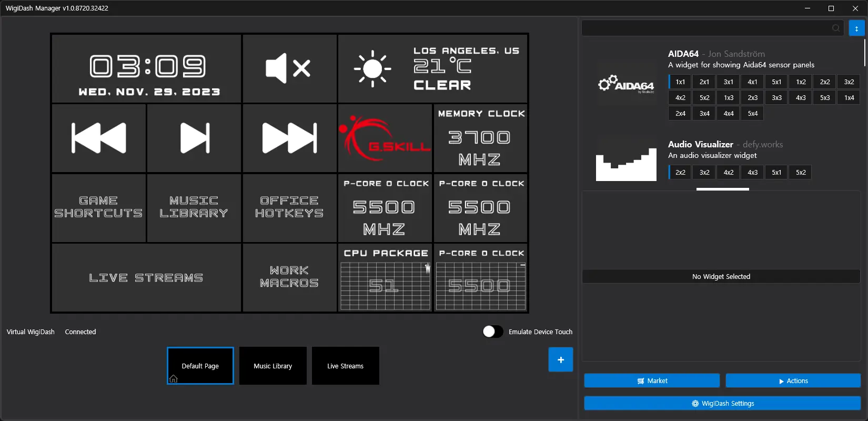Enable the Emulate Device Touch switch
The height and width of the screenshot is (421, 868).
[x=493, y=332]
